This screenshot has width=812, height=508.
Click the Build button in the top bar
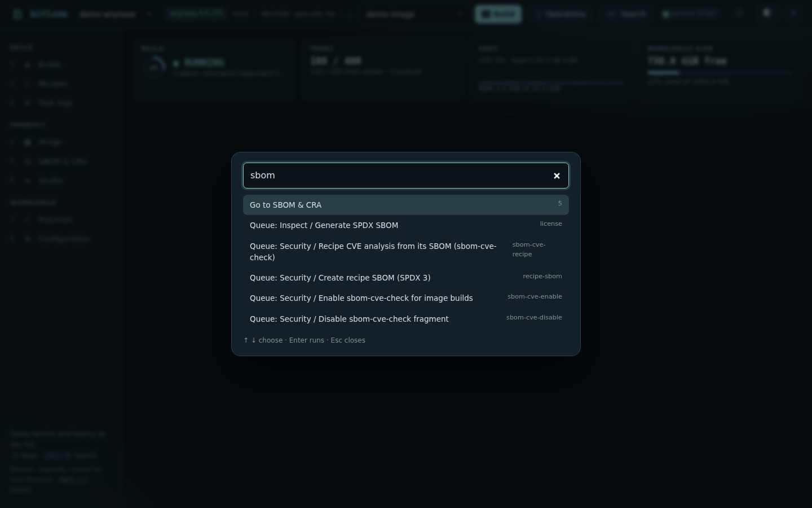pyautogui.click(x=498, y=14)
